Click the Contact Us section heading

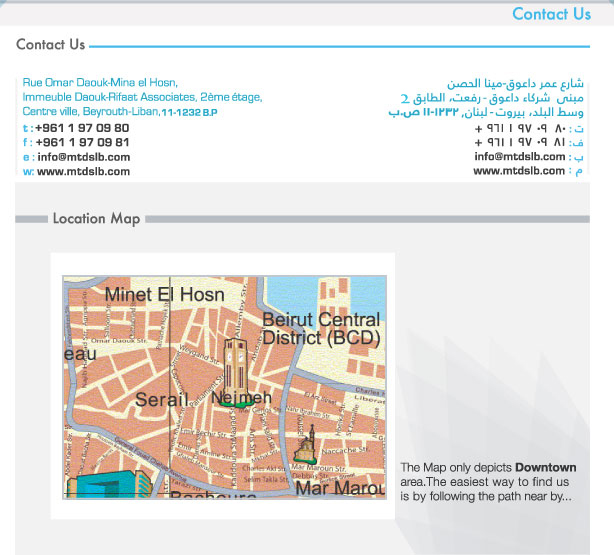50,45
